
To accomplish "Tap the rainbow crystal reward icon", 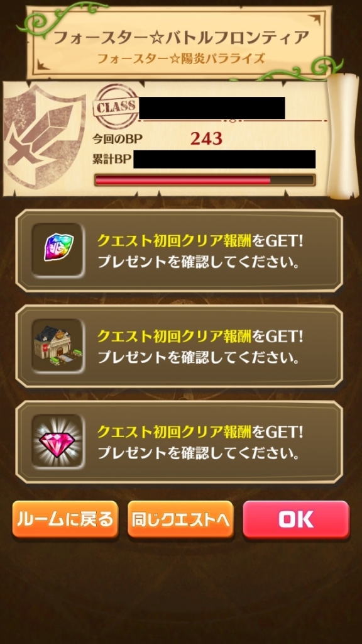I will [x=58, y=250].
